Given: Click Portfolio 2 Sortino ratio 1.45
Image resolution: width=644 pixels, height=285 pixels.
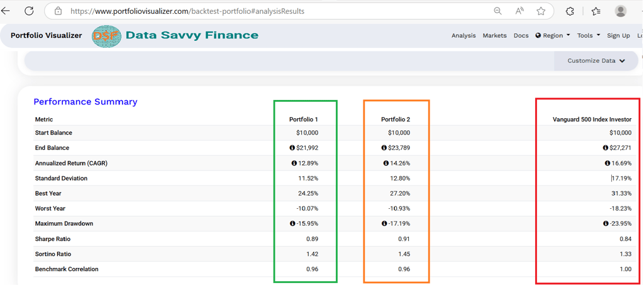Looking at the screenshot, I should 404,254.
